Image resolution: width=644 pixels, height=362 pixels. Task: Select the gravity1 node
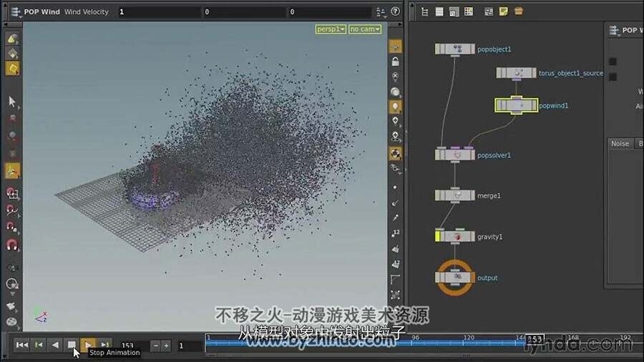454,236
